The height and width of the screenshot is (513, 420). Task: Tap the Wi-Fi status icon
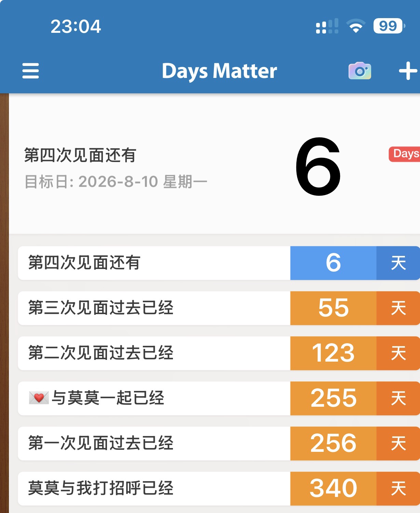coord(356,26)
